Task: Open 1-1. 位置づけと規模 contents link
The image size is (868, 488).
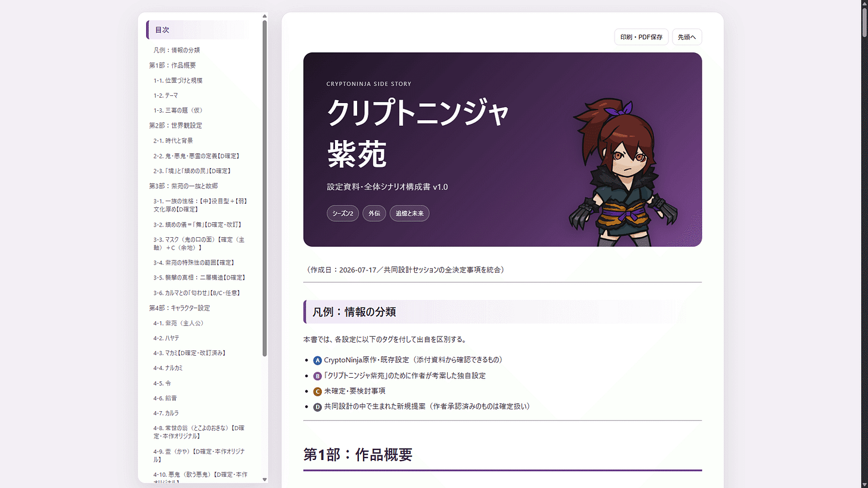Action: tap(179, 80)
